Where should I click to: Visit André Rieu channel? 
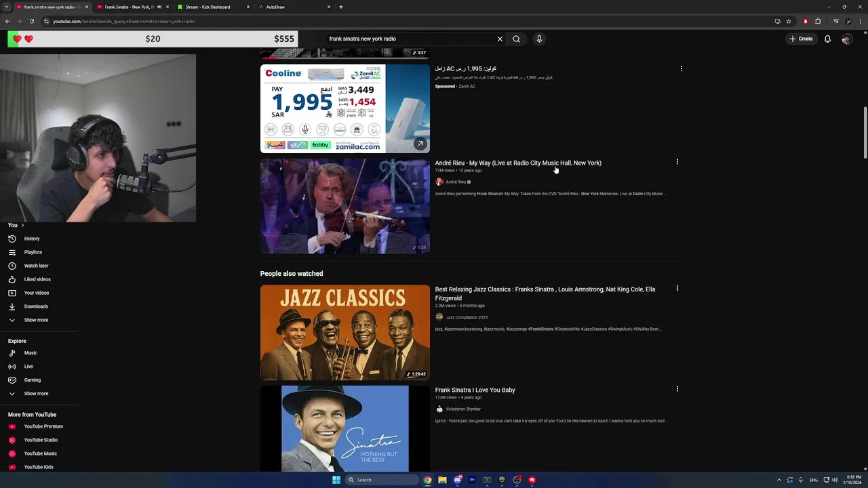tap(456, 182)
